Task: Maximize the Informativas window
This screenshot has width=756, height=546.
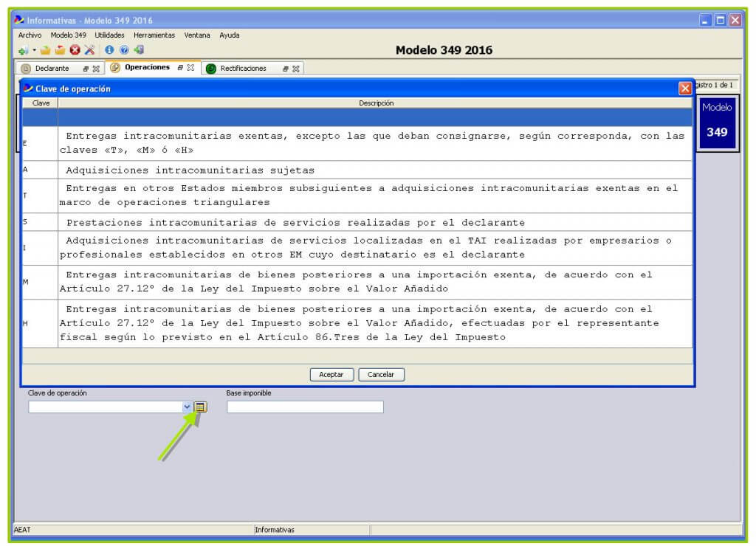Action: coord(720,20)
